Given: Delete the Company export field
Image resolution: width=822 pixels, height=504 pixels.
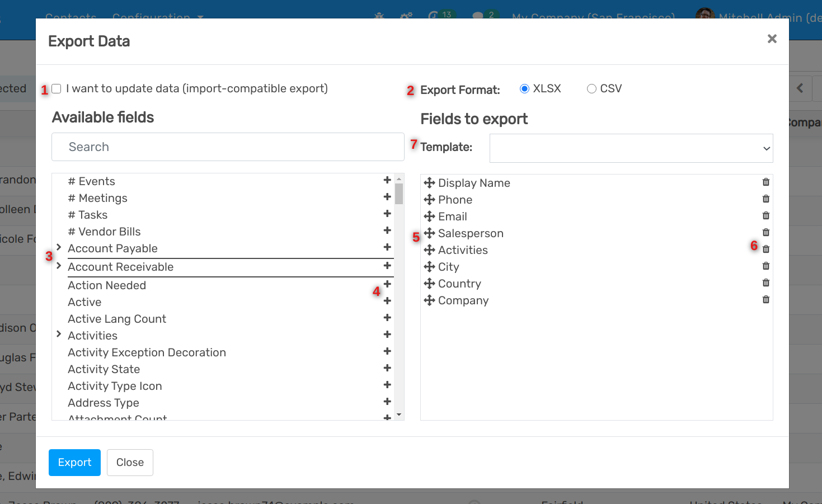Looking at the screenshot, I should click(765, 299).
